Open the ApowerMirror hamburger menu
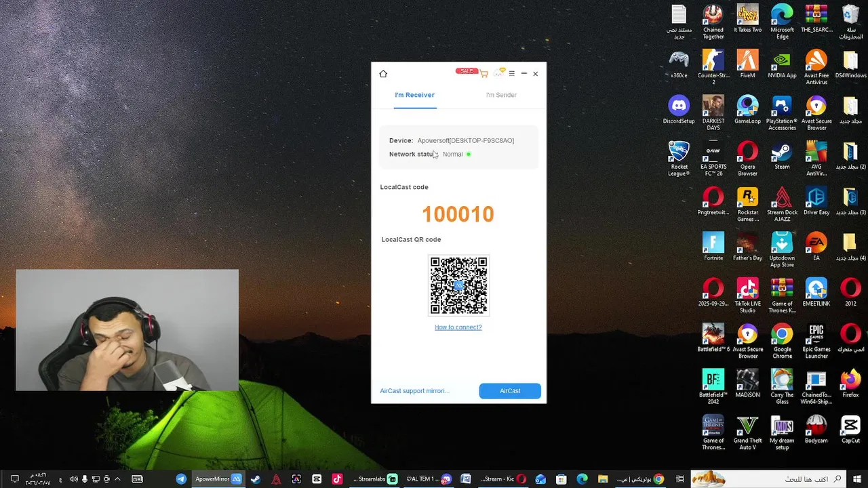This screenshot has height=488, width=868. pyautogui.click(x=512, y=73)
